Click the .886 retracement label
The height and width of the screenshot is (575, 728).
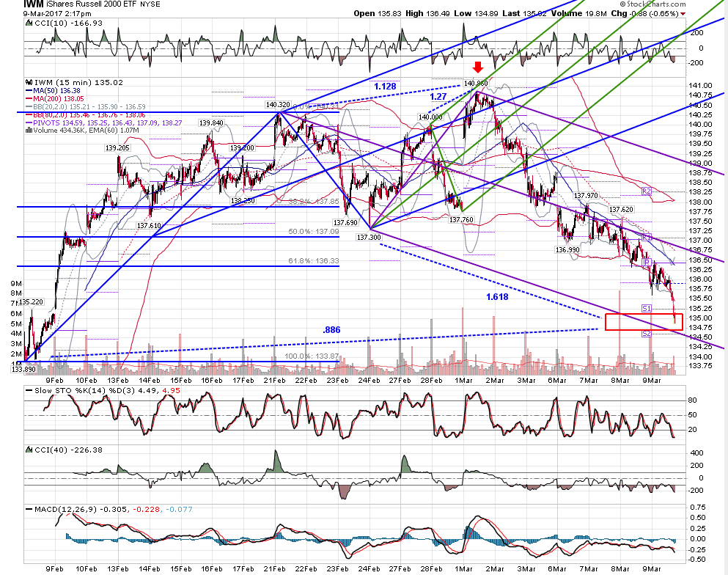tap(331, 330)
